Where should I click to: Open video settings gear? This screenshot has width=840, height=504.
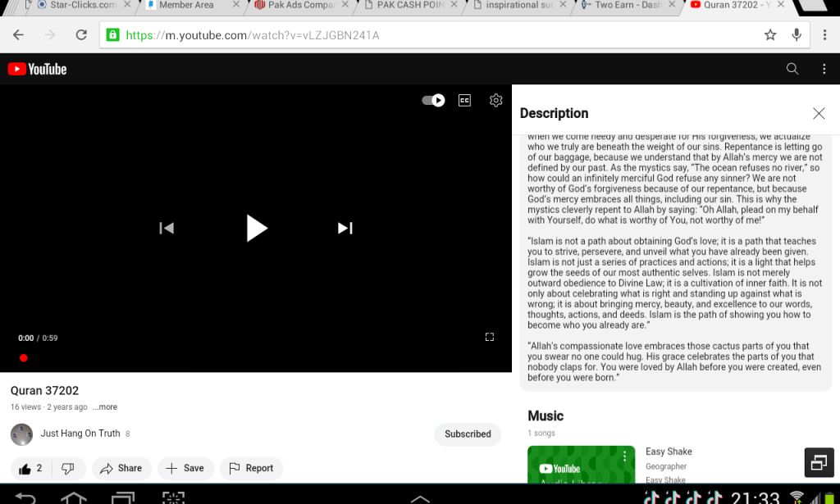tap(495, 100)
